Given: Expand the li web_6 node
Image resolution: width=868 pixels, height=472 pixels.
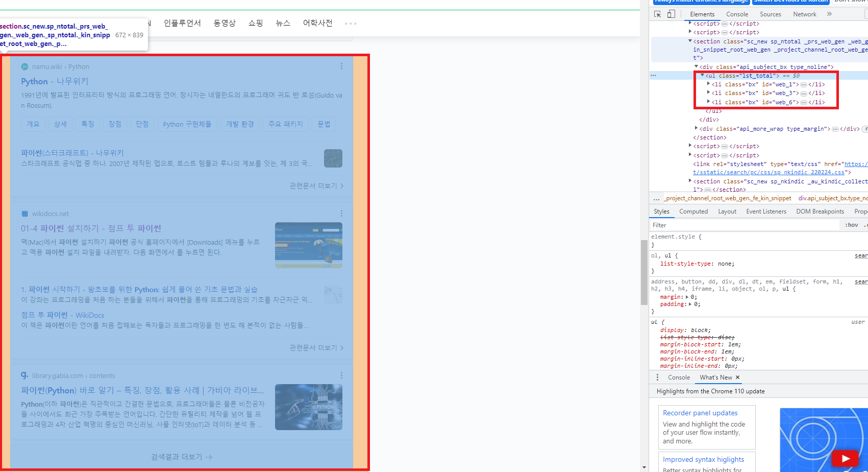Looking at the screenshot, I should tap(709, 102).
